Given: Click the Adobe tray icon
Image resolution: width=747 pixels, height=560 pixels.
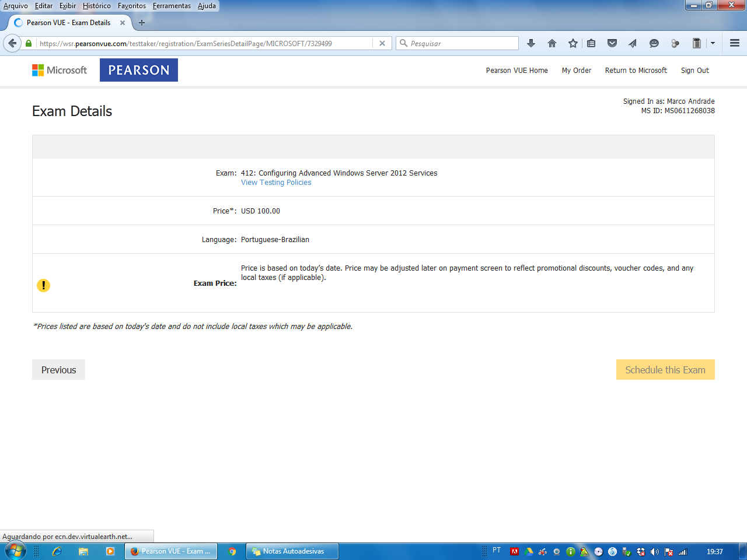Looking at the screenshot, I should (514, 551).
